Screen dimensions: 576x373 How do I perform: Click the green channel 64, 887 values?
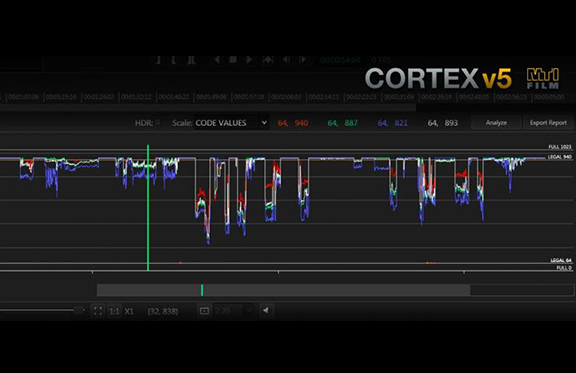point(342,123)
